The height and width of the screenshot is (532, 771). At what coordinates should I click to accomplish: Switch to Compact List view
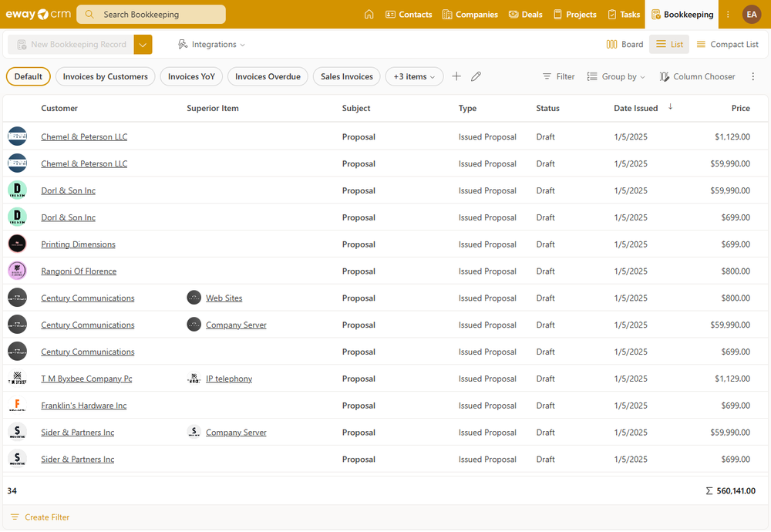click(x=727, y=45)
